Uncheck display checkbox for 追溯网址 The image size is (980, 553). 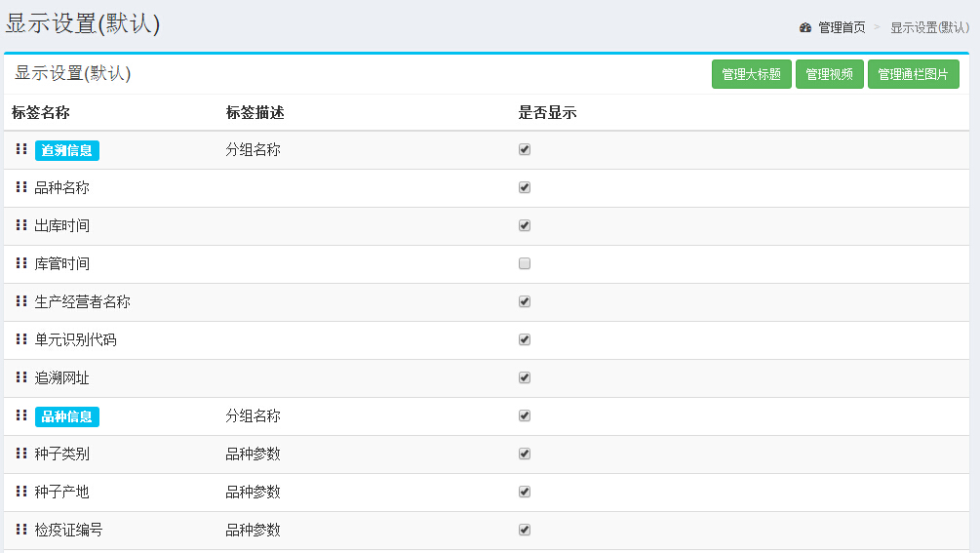click(525, 378)
